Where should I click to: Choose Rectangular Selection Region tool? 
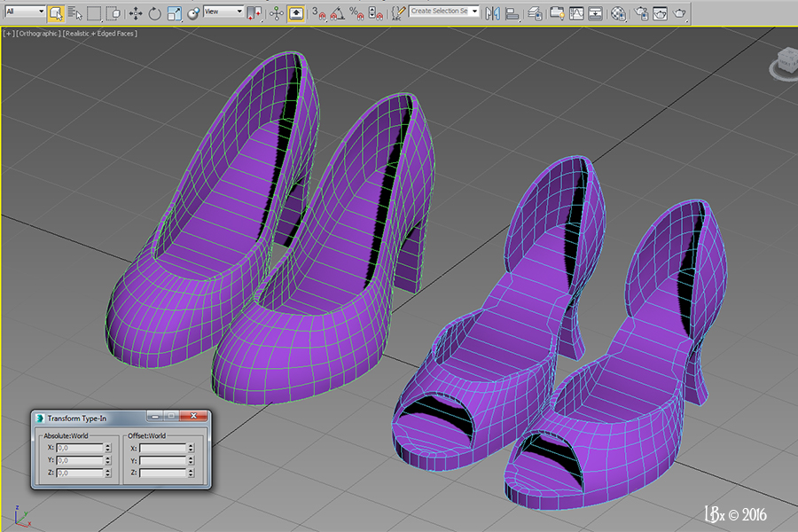point(94,13)
